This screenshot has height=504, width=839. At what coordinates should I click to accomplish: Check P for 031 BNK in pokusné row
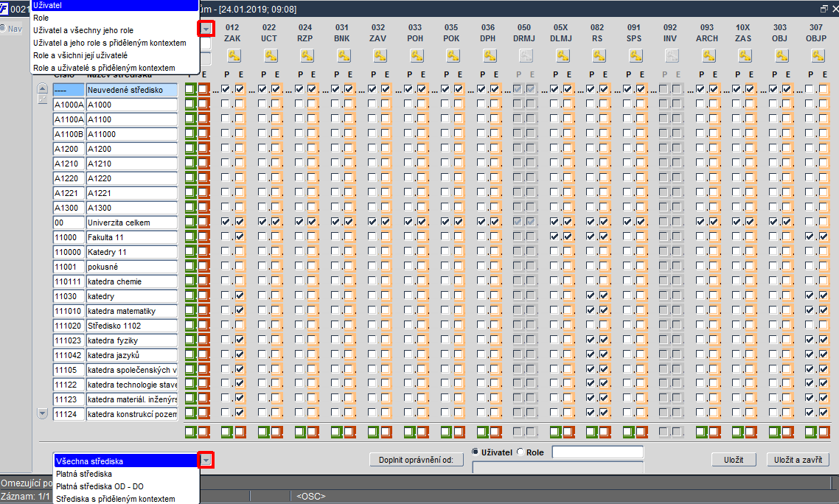coord(335,266)
